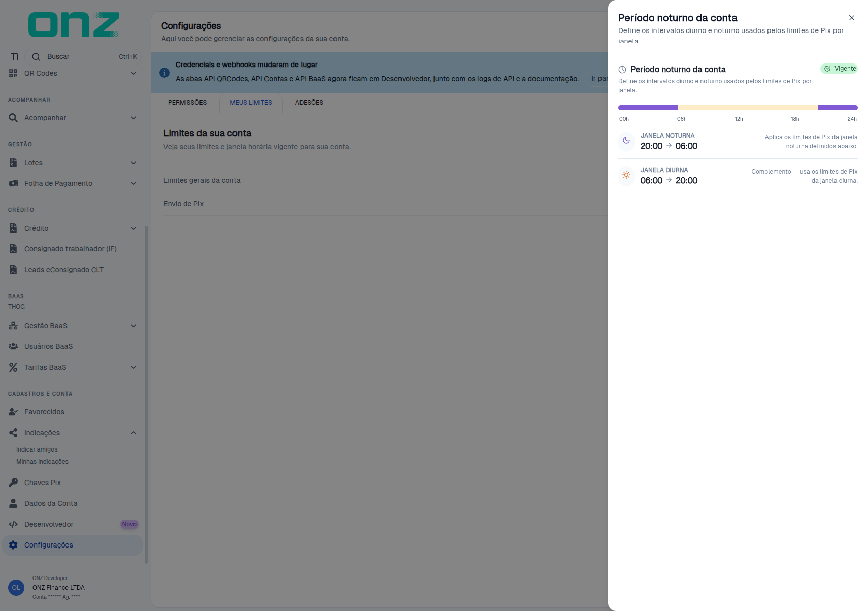The image size is (868, 611).
Task: Focus the Buscar search field
Action: [x=83, y=57]
